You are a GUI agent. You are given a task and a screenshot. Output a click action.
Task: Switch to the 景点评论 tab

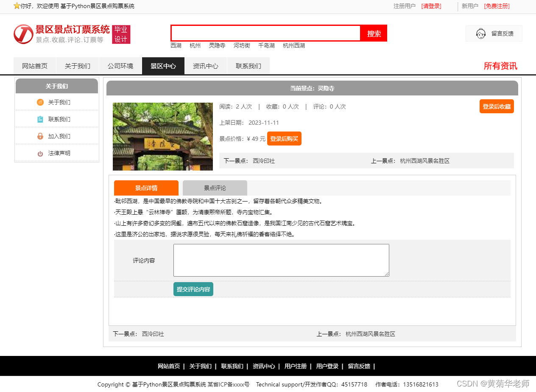tap(215, 188)
